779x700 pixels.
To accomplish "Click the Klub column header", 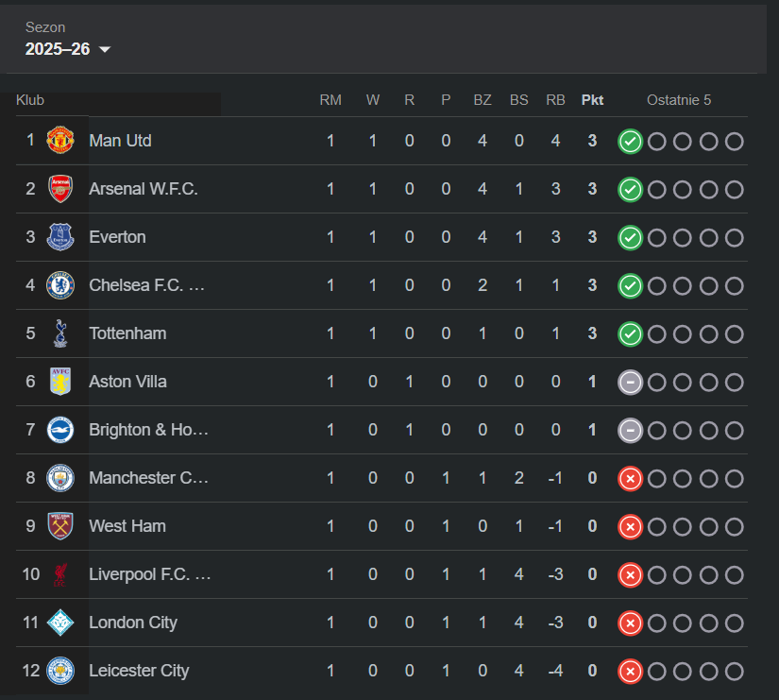I will 30,100.
